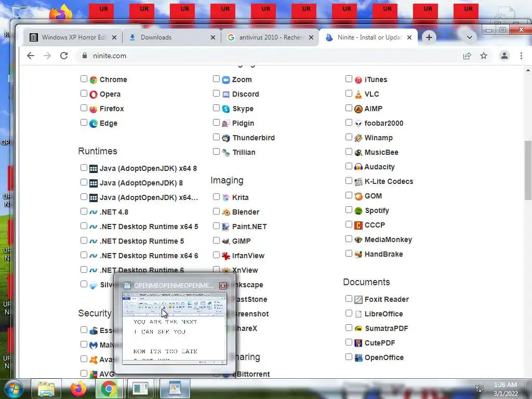This screenshot has width=532, height=399.
Task: Switch to antivirus 2010 search tab
Action: tap(270, 37)
